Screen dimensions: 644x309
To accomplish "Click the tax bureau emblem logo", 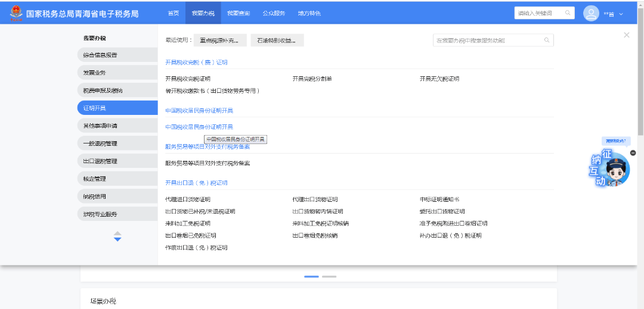I will tap(16, 13).
